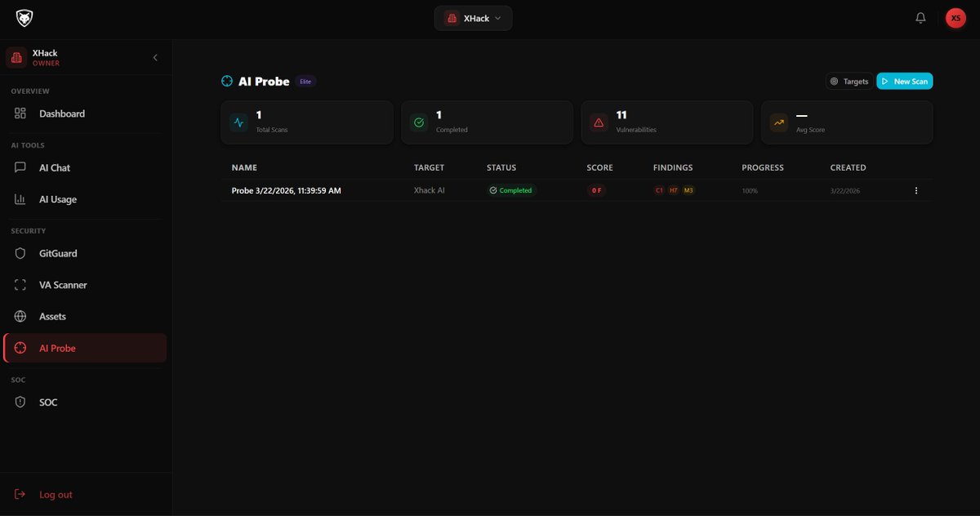Click the STATUS column header
Viewport: 980px width, 516px height.
[x=501, y=167]
